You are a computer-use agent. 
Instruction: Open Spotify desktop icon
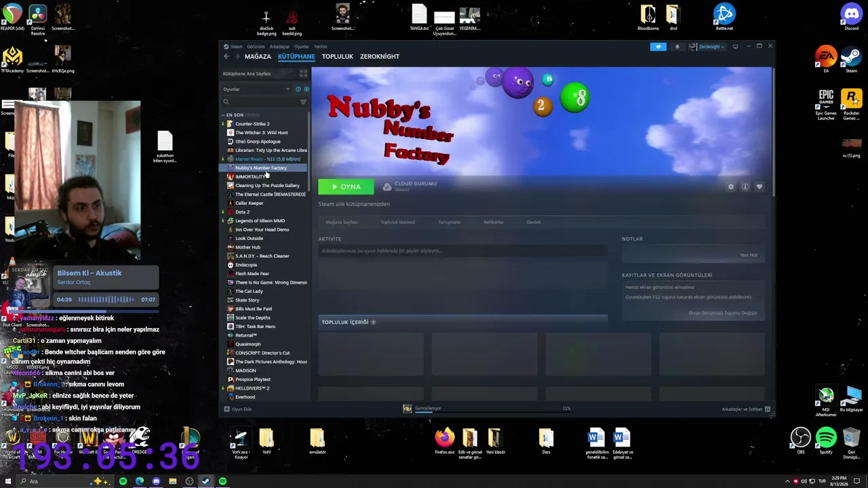(826, 441)
